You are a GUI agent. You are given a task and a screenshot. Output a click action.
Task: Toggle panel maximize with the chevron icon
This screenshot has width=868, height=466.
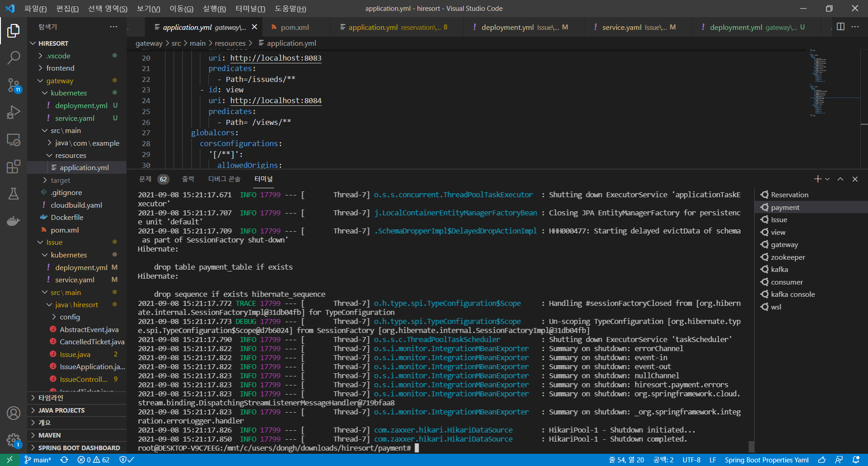840,179
